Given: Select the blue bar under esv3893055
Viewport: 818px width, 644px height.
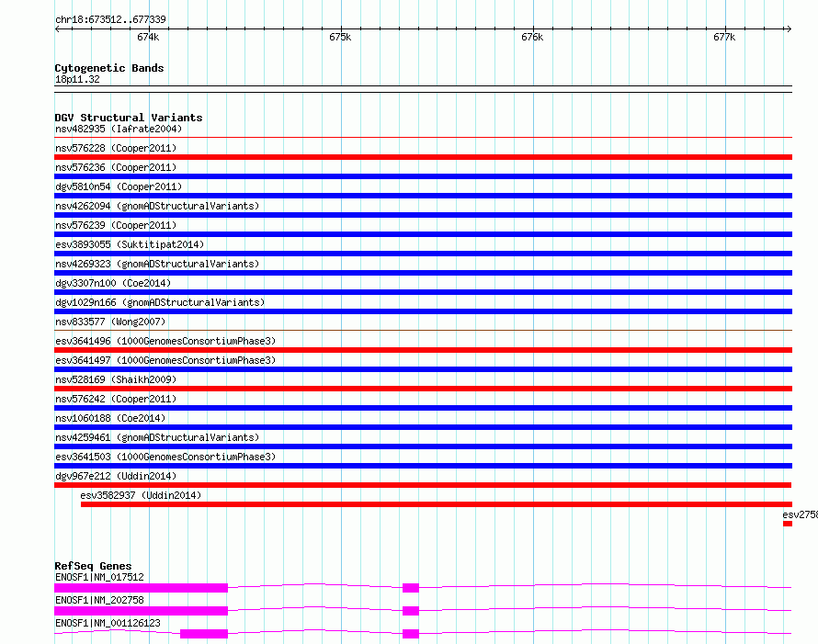Looking at the screenshot, I should point(423,254).
